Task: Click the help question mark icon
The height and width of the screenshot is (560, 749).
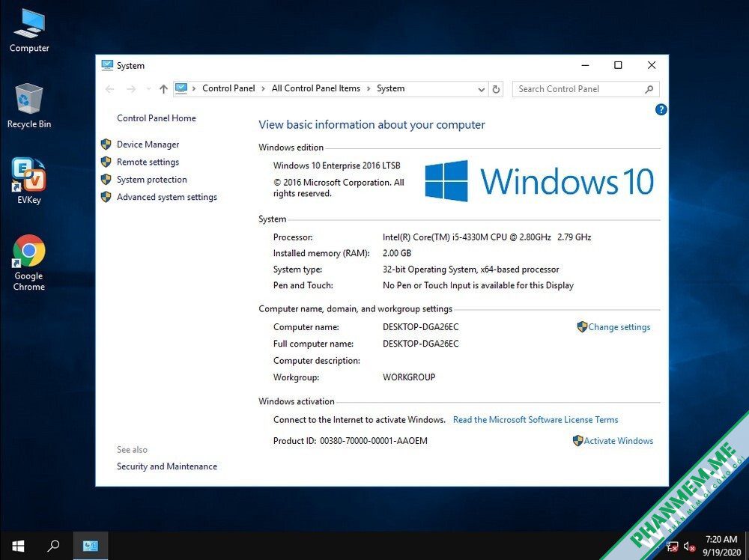Action: [x=661, y=110]
